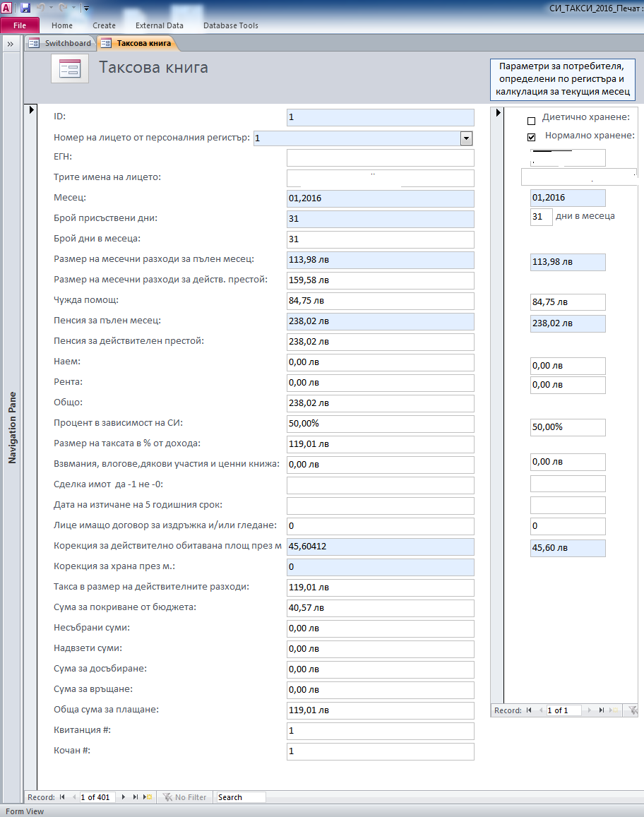This screenshot has height=817, width=644.
Task: Click the Search box in record navigation bar
Action: (x=241, y=797)
